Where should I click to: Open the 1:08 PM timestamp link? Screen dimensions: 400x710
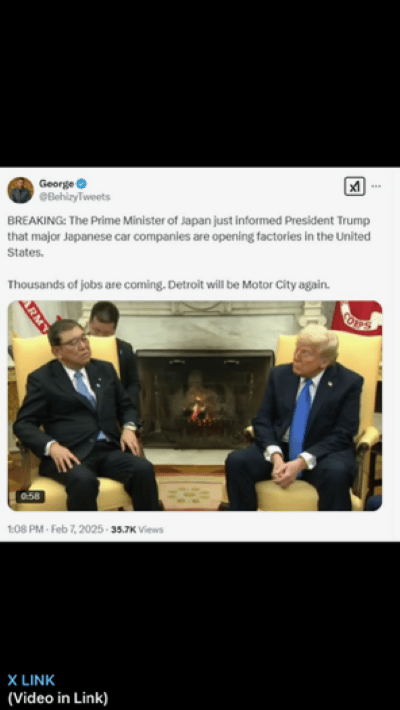[25, 529]
